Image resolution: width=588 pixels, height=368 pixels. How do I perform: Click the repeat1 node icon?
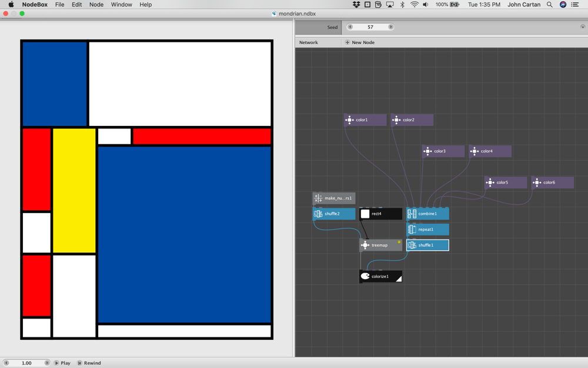[412, 230]
